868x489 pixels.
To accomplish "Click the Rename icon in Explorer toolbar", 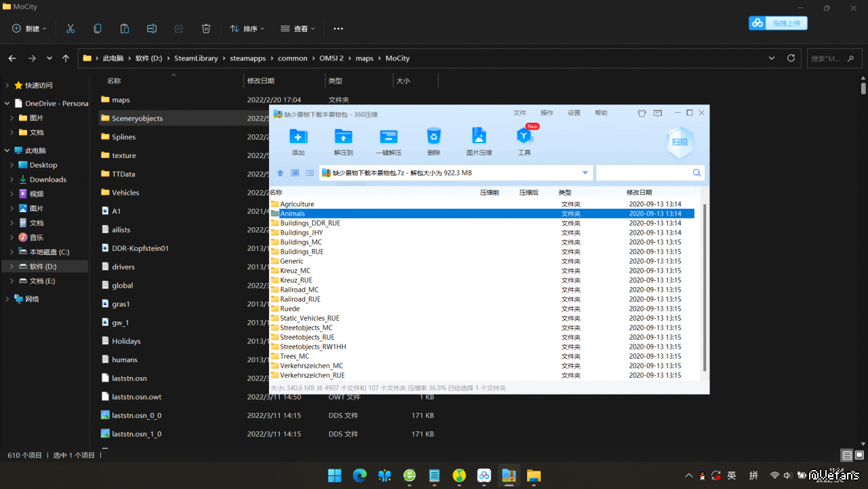I will 152,28.
